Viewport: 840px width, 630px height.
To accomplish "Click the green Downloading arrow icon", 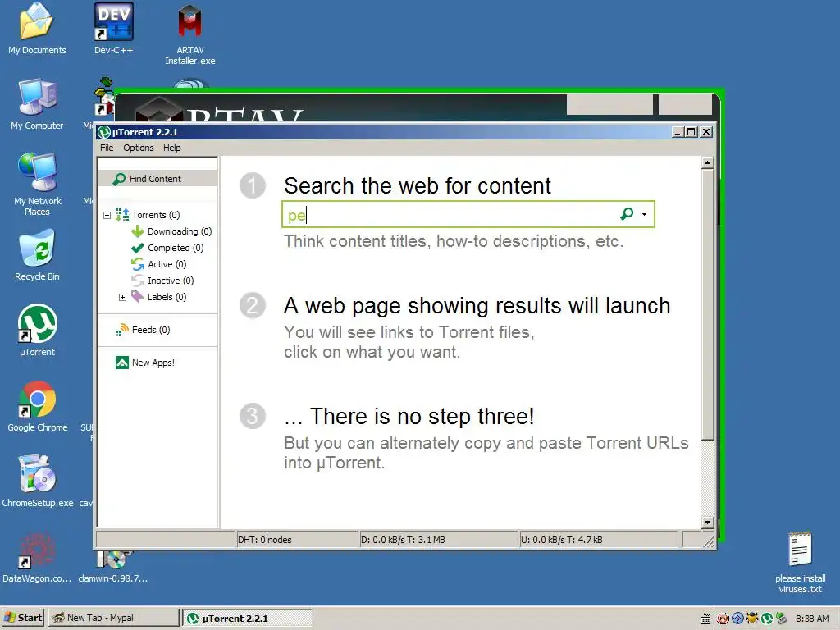I will 138,231.
